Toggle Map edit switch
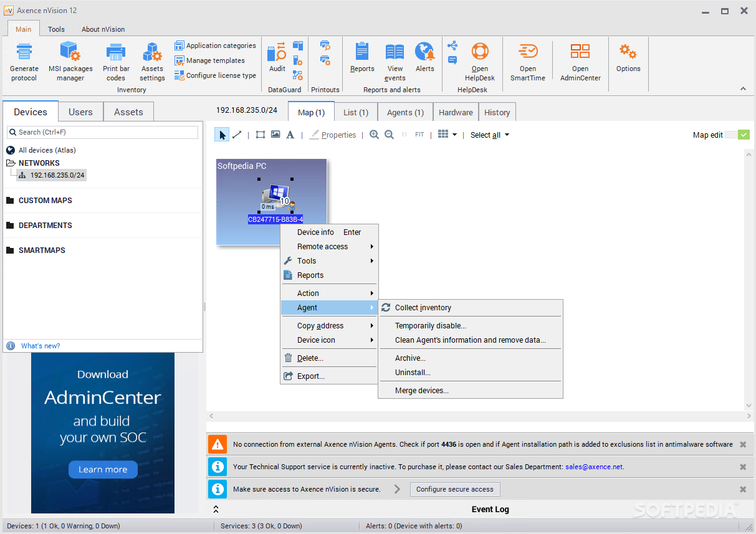 click(x=737, y=135)
